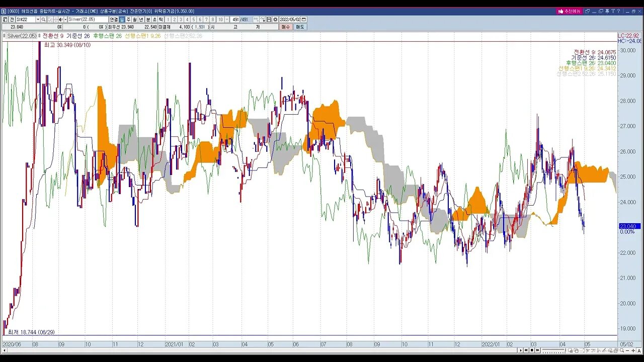Select the 주 weekly period button
The width and height of the screenshot is (644, 362).
coord(128,20)
